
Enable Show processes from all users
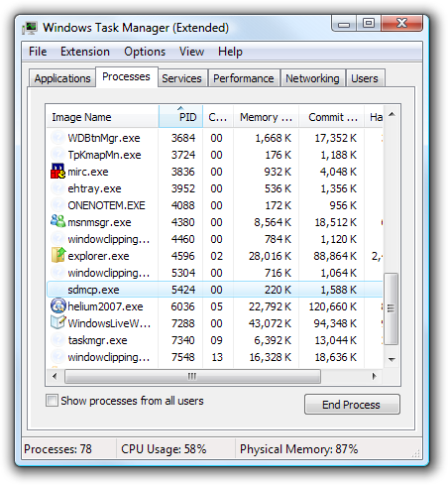[x=52, y=401]
